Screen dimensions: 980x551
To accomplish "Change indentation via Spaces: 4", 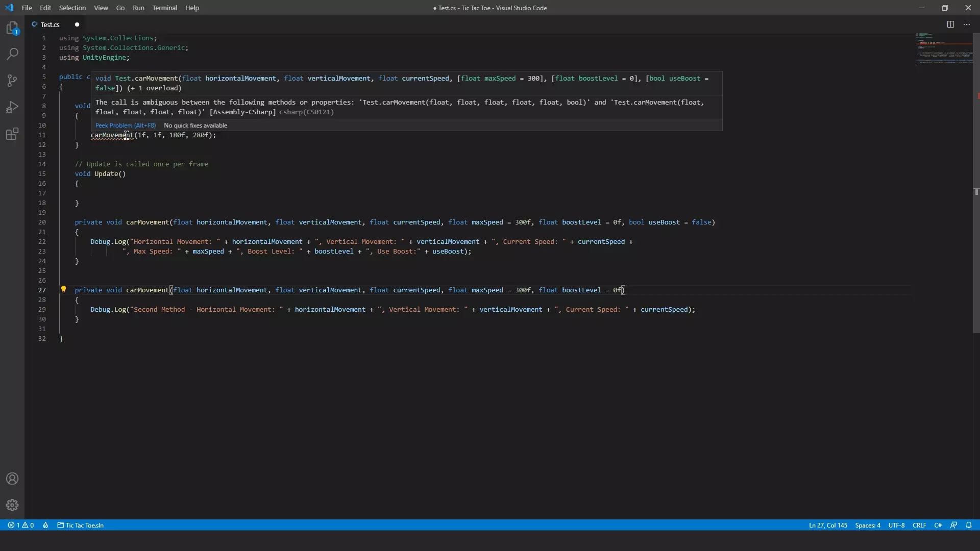I will (x=868, y=525).
